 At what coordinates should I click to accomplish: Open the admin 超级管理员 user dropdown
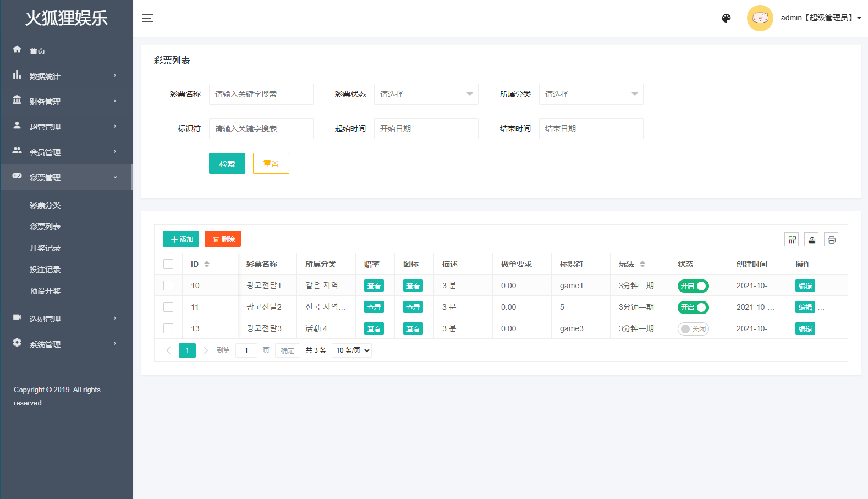(821, 18)
